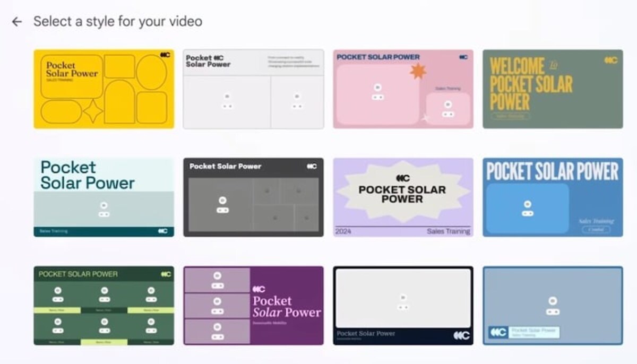The height and width of the screenshot is (364, 637).
Task: Choose the teal Pocket Solar Power style with Sales Training footer
Action: 104,197
